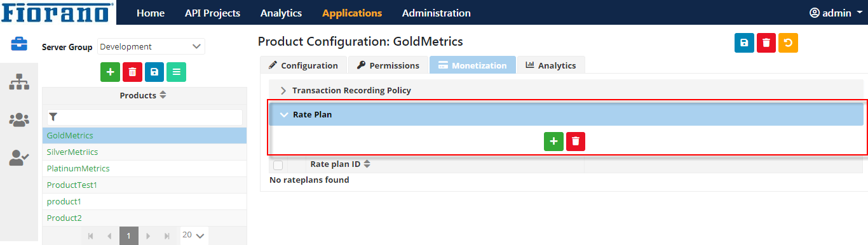Image resolution: width=868 pixels, height=245 pixels.
Task: Toggle the rate plan select-all checkbox
Action: 278,165
